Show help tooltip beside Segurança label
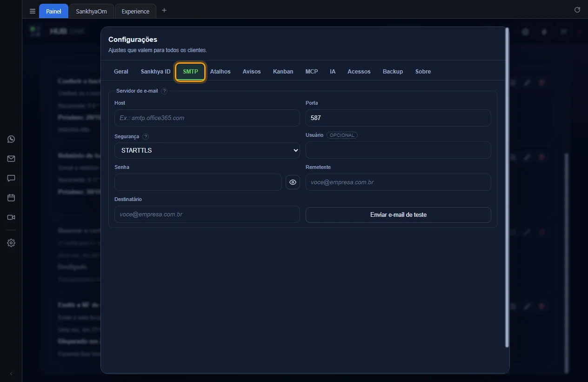The height and width of the screenshot is (382, 588). (x=146, y=137)
